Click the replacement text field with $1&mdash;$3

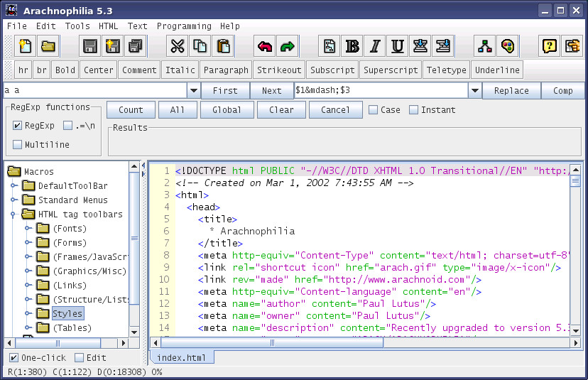[x=381, y=90]
